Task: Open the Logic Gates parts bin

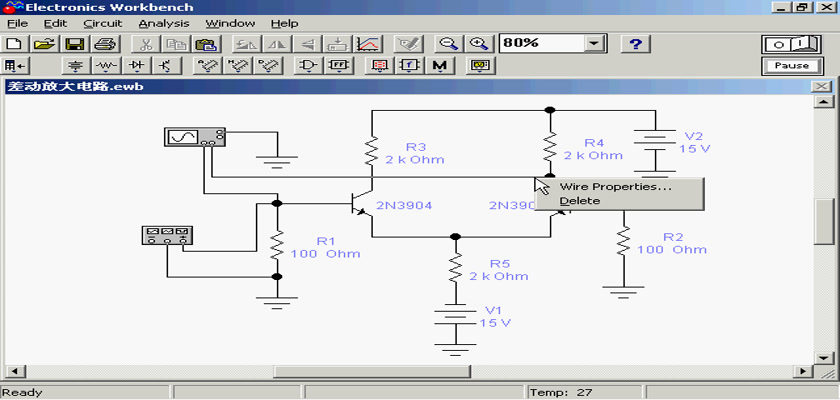Action: point(309,66)
